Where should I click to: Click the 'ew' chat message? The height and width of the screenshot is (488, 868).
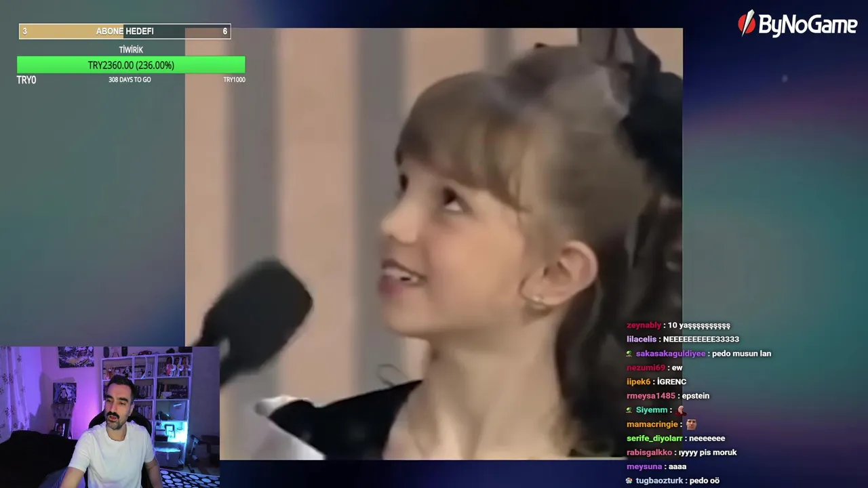(x=677, y=367)
